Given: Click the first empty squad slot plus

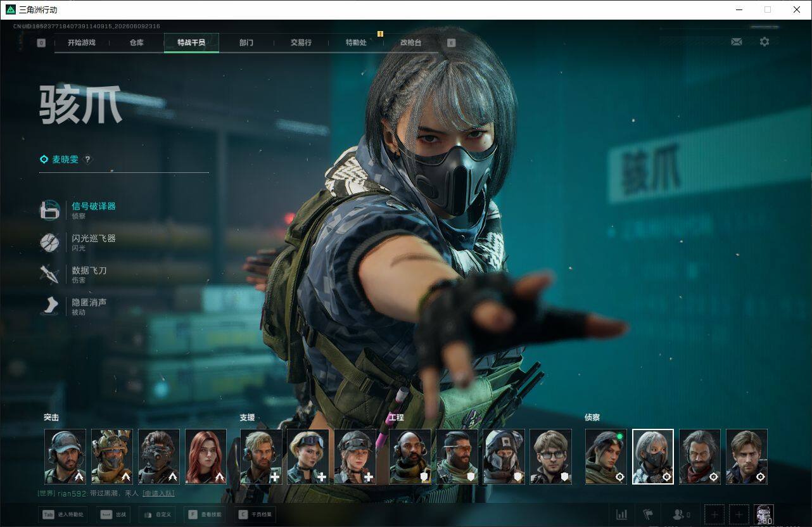Looking at the screenshot, I should click(714, 515).
